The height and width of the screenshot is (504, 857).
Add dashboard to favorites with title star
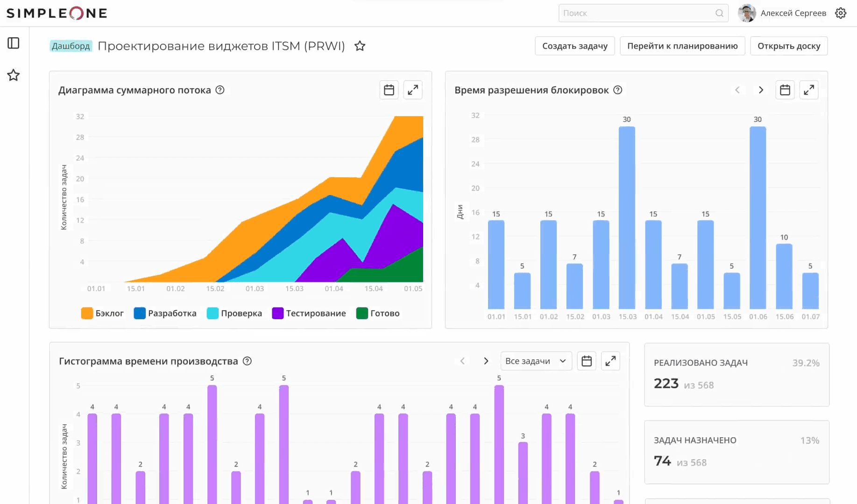(x=360, y=46)
